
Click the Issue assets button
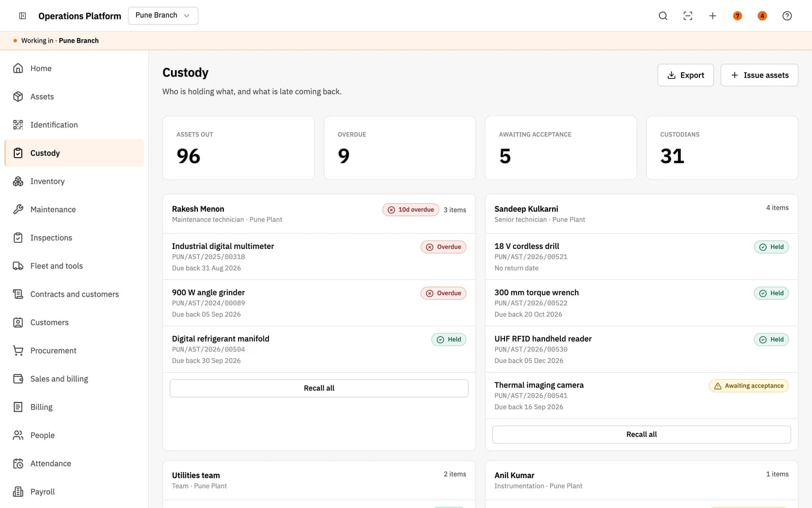759,75
